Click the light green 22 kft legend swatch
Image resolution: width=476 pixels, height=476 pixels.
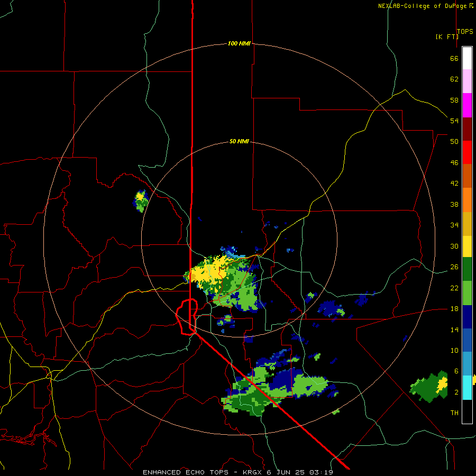tap(467, 293)
